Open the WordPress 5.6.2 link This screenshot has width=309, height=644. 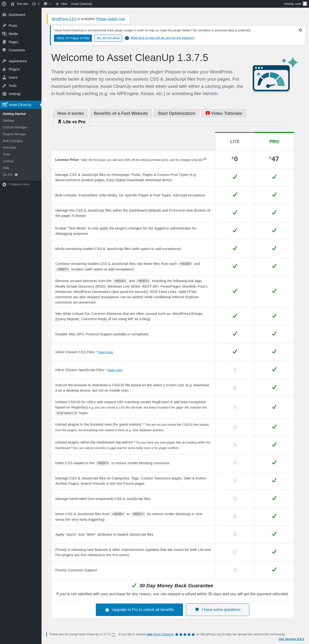pyautogui.click(x=64, y=19)
